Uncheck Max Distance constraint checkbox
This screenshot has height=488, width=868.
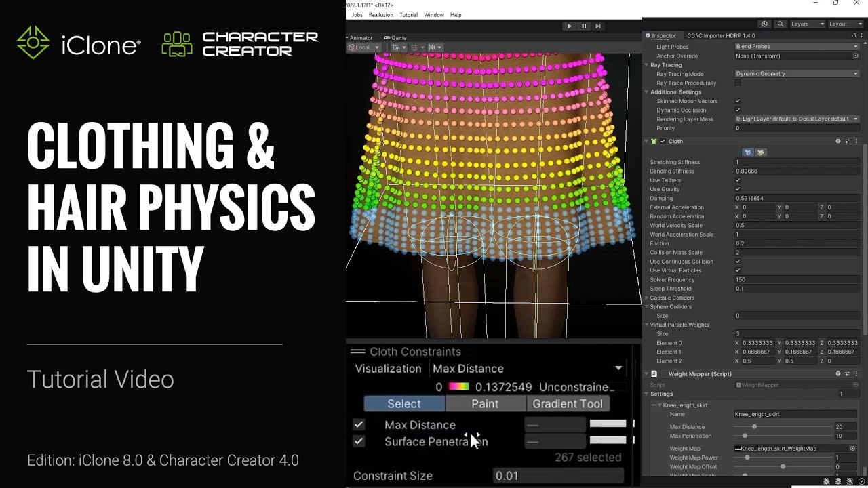tap(359, 424)
